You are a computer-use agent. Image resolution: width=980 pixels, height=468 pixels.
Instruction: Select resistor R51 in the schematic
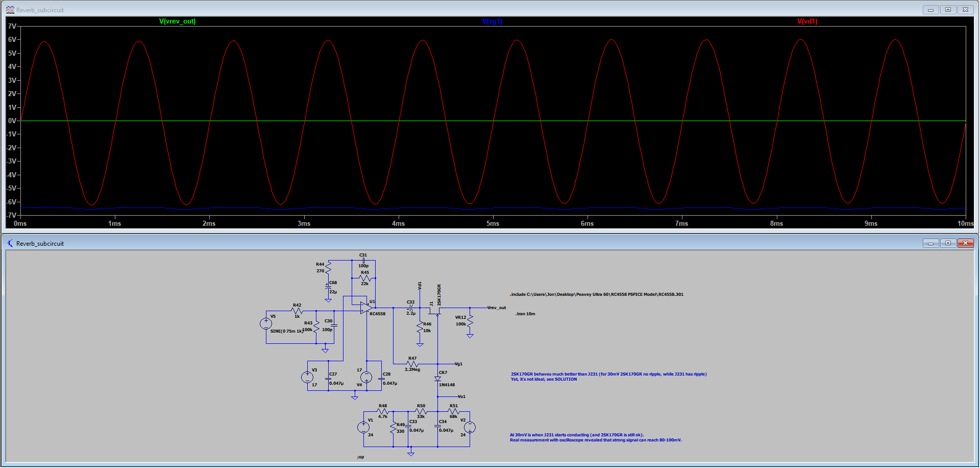[x=454, y=411]
